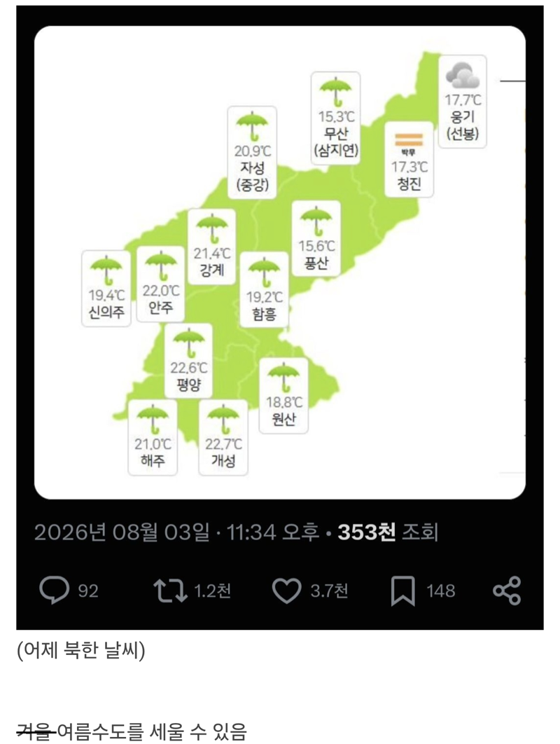The image size is (560, 744).
Task: Click the post timestamp 2026년 08월 03일
Action: pyautogui.click(x=122, y=532)
